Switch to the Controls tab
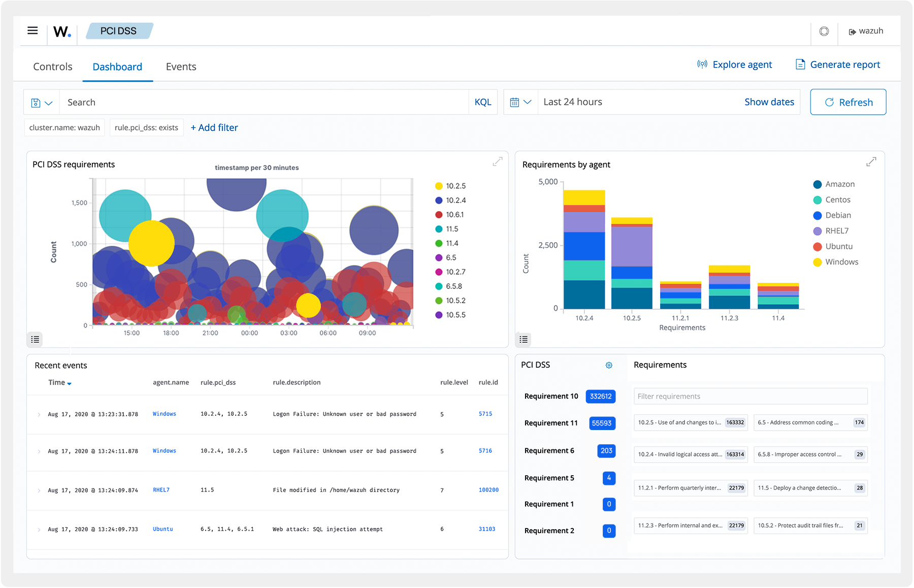Screen dimensions: 914x588 pos(52,66)
